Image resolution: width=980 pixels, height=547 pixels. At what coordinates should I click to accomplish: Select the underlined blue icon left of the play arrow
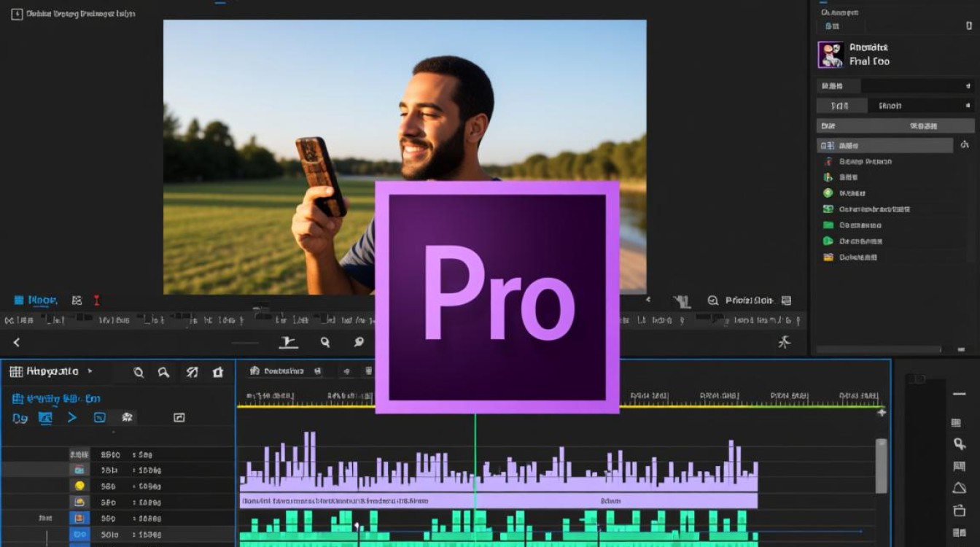pos(45,418)
